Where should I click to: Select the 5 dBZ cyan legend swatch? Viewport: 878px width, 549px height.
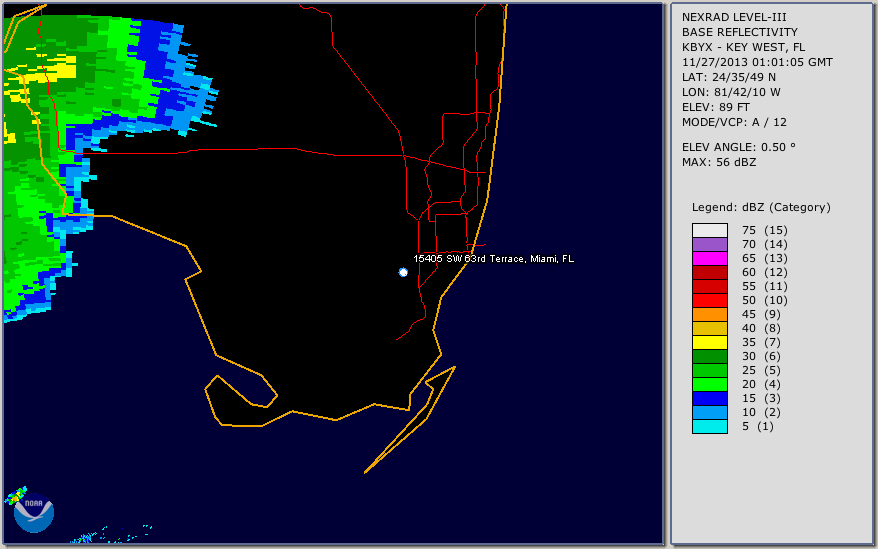[709, 426]
